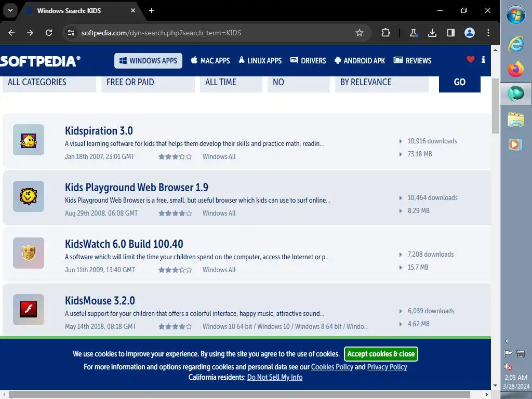
Task: Click the "10,916 downloads" text
Action: (x=432, y=141)
